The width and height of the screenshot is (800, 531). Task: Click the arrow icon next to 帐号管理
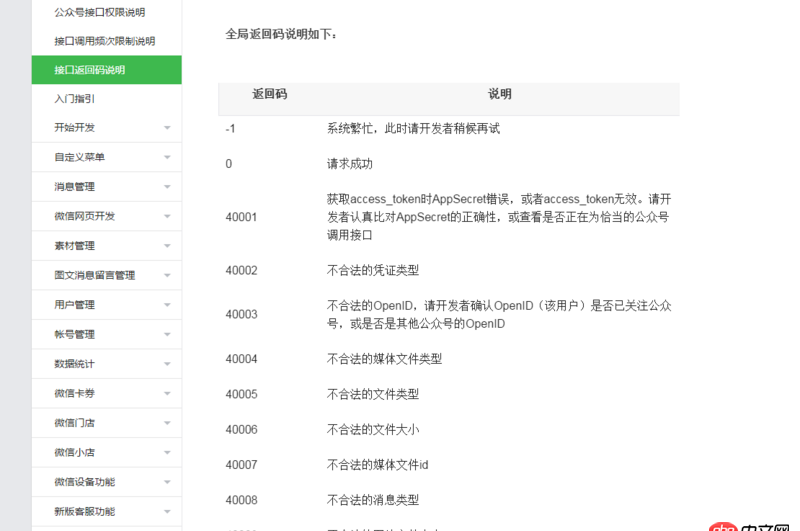[167, 334]
